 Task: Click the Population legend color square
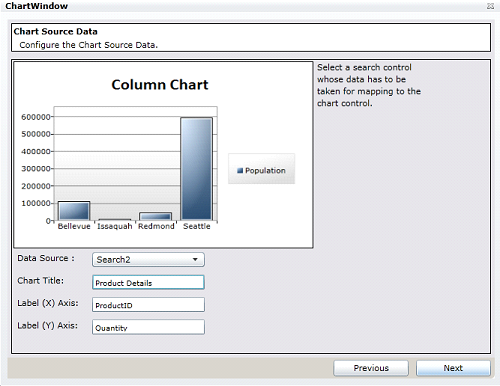(x=240, y=170)
